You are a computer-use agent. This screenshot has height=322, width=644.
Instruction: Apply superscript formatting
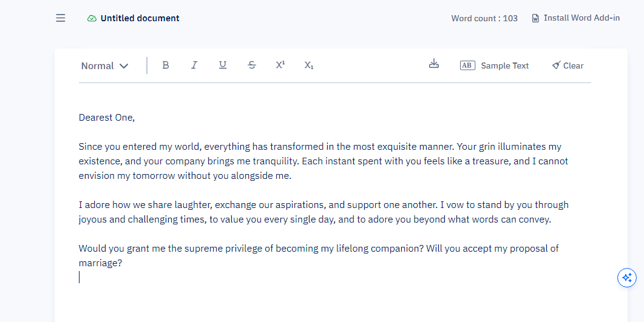pyautogui.click(x=280, y=65)
